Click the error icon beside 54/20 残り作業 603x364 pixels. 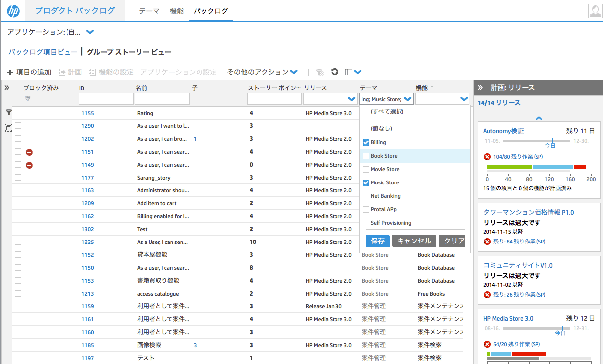(487, 344)
